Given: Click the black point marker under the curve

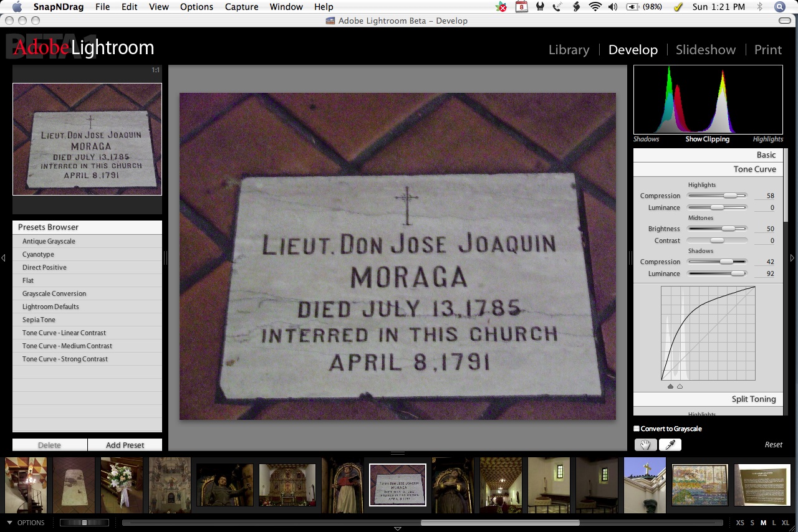Looking at the screenshot, I should pos(671,386).
